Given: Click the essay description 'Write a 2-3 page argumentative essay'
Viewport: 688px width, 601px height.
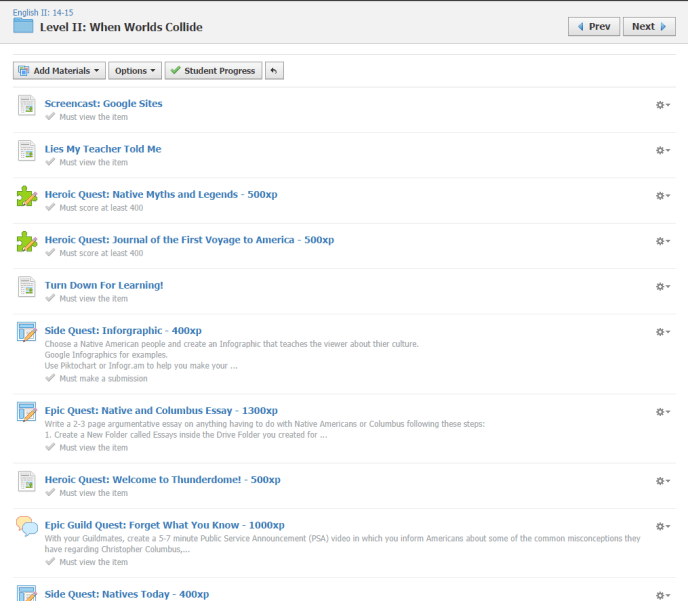Looking at the screenshot, I should click(x=265, y=424).
